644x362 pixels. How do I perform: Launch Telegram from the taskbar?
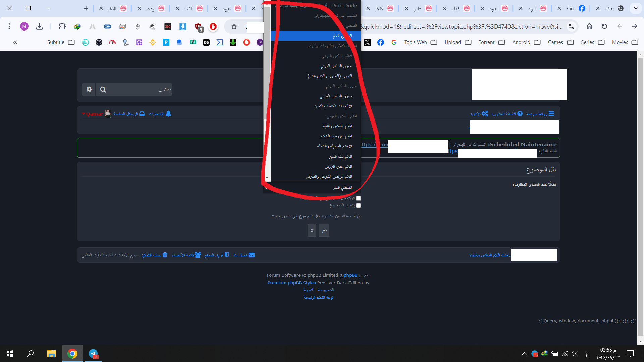93,354
